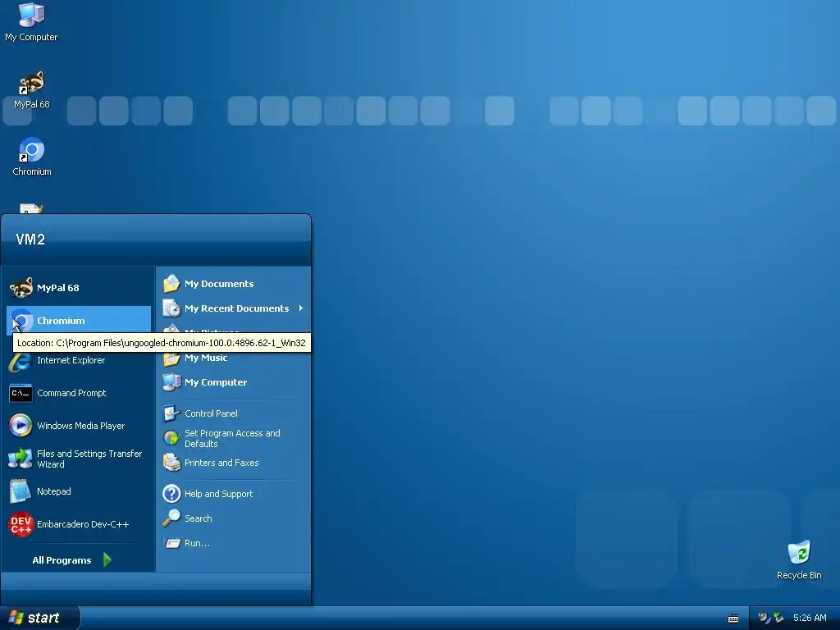Open Set Program Access and Defaults
840x630 pixels.
point(234,438)
